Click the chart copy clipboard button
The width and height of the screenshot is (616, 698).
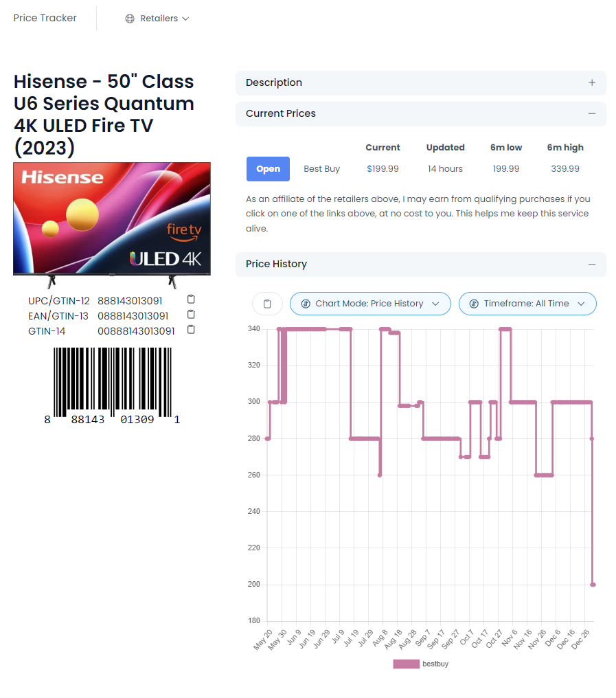268,304
